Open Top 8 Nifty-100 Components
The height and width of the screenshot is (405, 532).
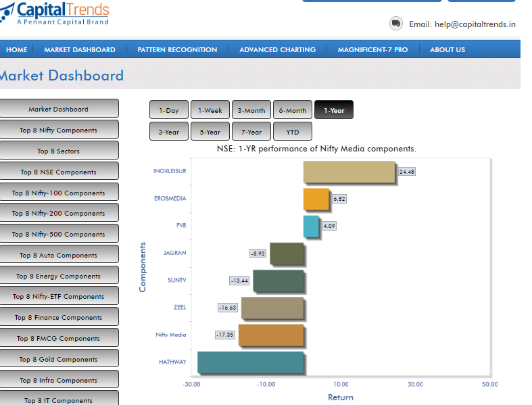click(58, 193)
